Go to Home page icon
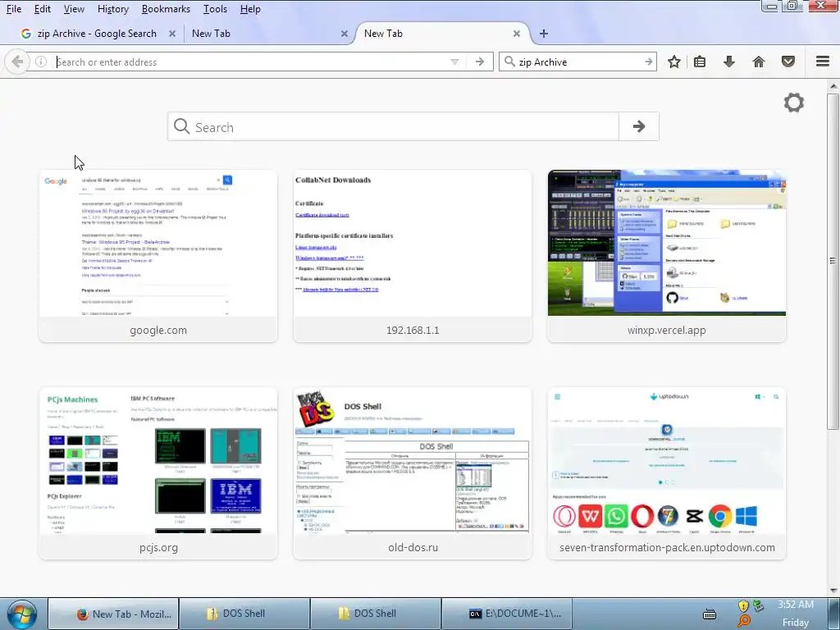The image size is (840, 630). (759, 62)
